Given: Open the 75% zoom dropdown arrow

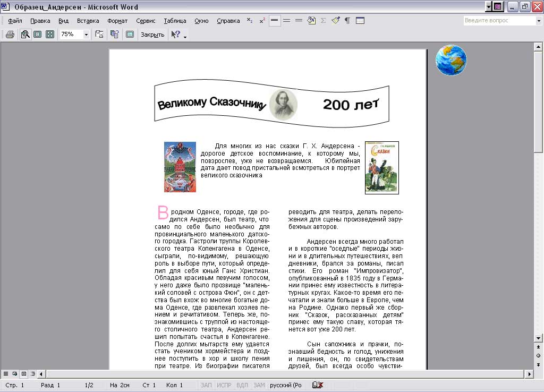Looking at the screenshot, I should pos(86,35).
